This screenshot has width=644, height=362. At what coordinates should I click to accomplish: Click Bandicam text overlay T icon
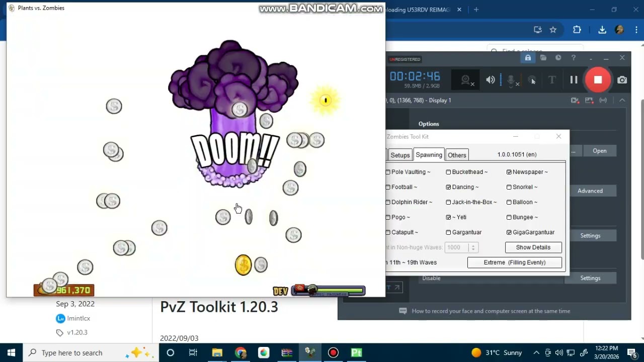552,80
